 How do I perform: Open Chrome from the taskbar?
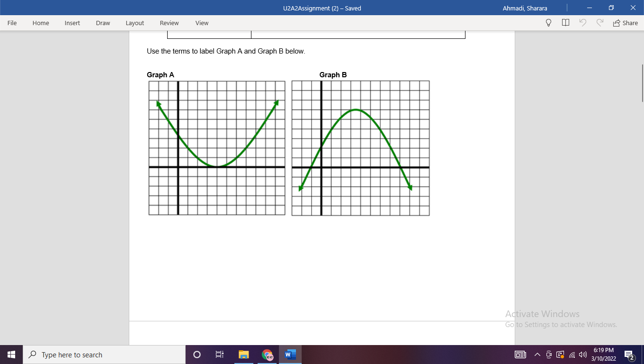(x=267, y=355)
